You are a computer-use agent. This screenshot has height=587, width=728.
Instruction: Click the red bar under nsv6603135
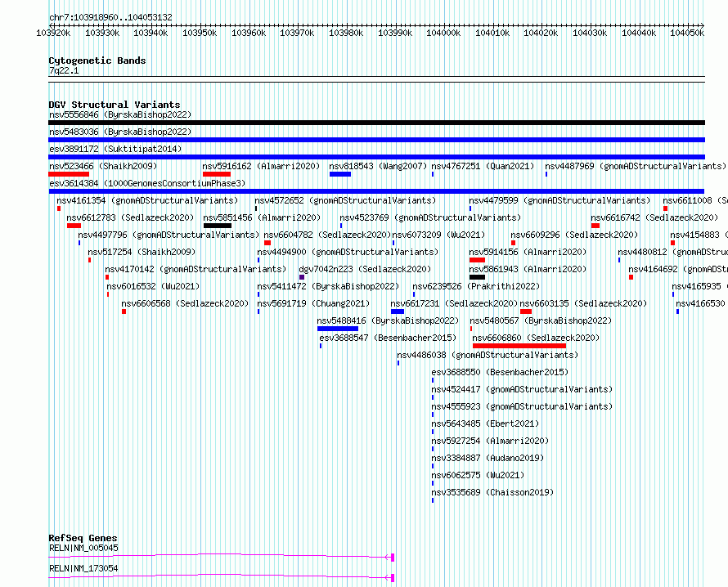point(526,311)
